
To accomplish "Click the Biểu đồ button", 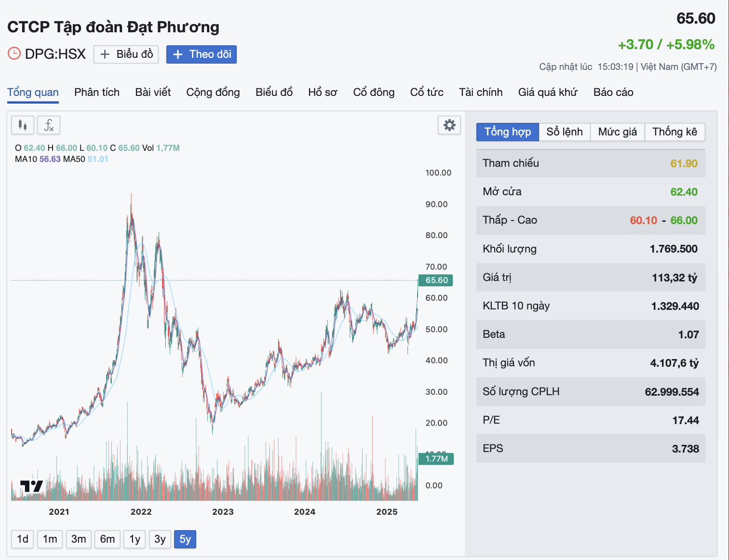I will point(126,54).
